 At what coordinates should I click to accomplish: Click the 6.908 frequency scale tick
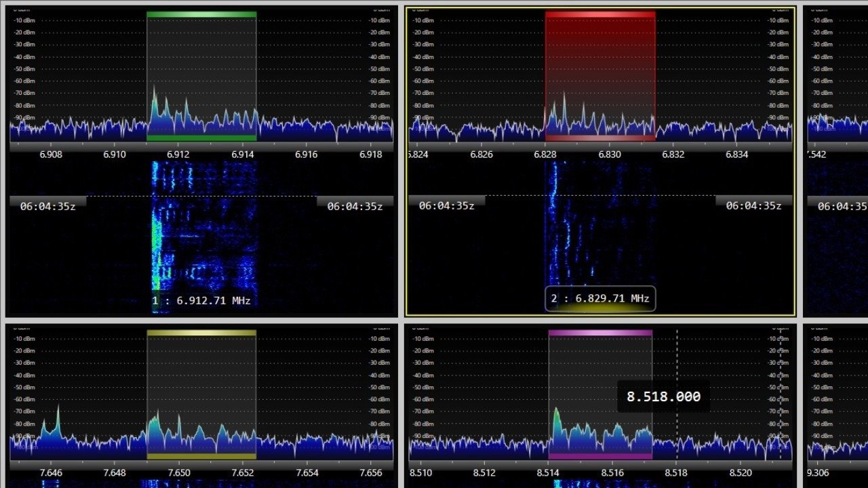click(x=51, y=155)
